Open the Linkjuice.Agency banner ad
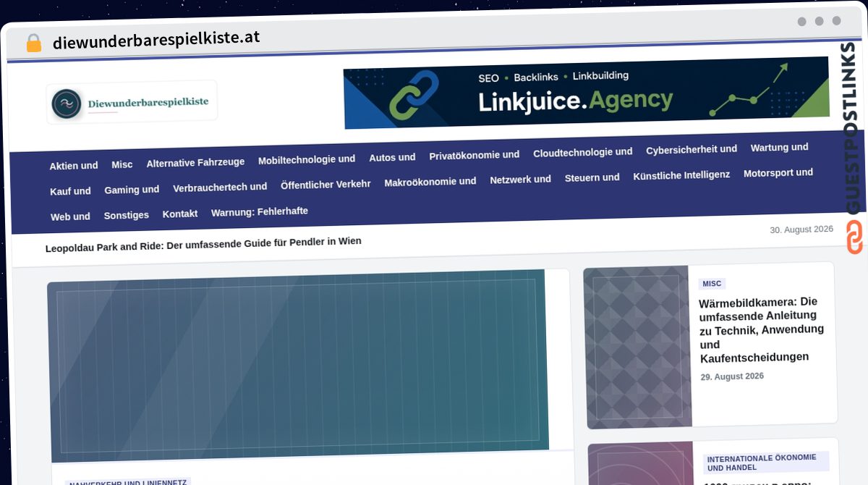Viewport: 868px width, 485px height. pos(586,93)
